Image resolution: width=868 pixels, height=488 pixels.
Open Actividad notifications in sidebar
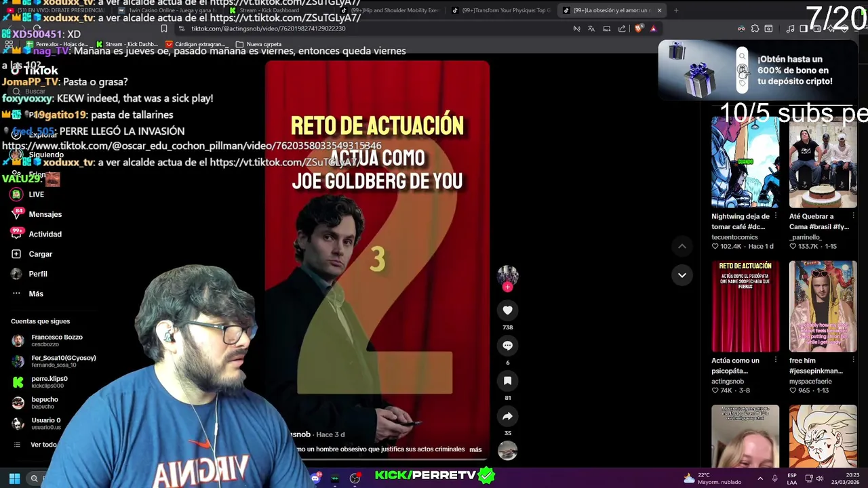point(36,234)
